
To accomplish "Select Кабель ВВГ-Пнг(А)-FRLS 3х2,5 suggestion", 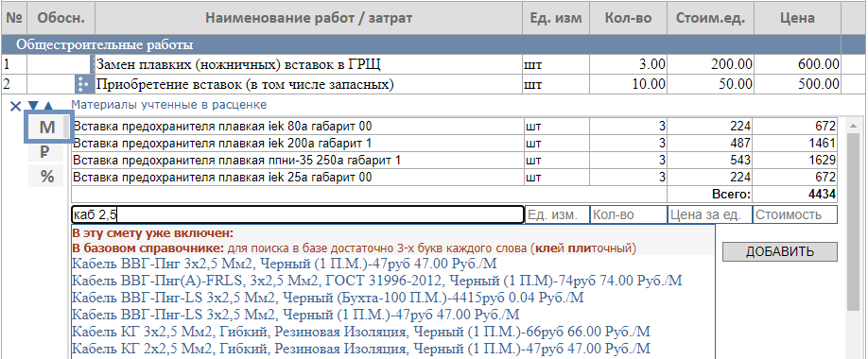I will pos(377,281).
